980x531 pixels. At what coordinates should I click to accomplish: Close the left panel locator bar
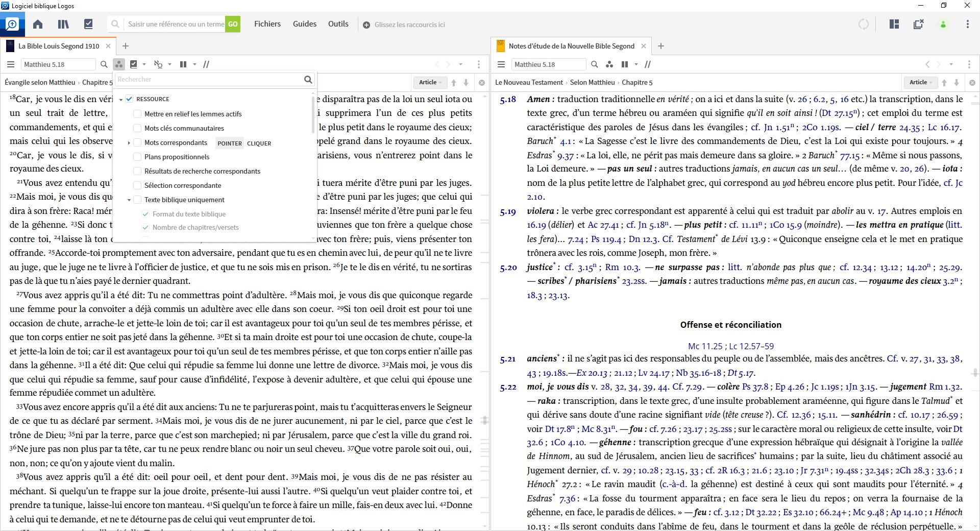tap(481, 83)
